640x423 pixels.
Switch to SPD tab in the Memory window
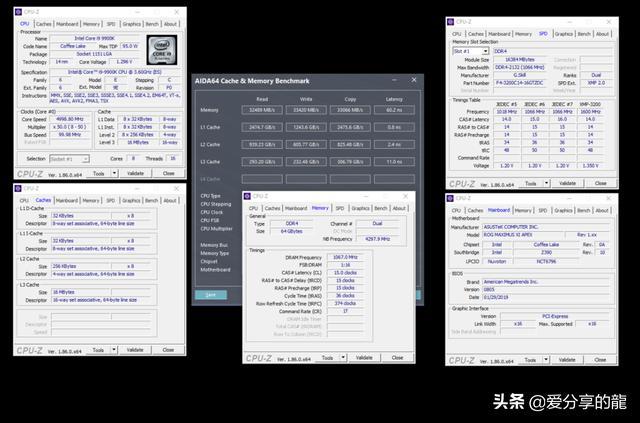click(340, 208)
